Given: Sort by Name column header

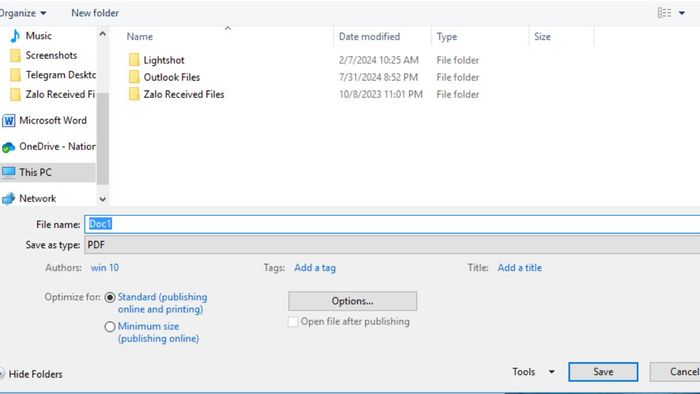Looking at the screenshot, I should click(140, 37).
